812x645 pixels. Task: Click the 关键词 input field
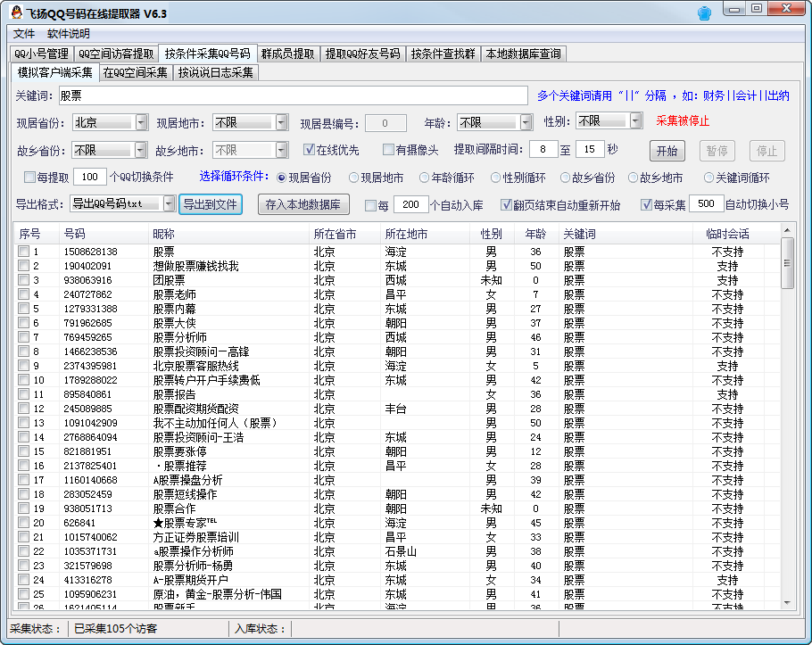pos(293,95)
